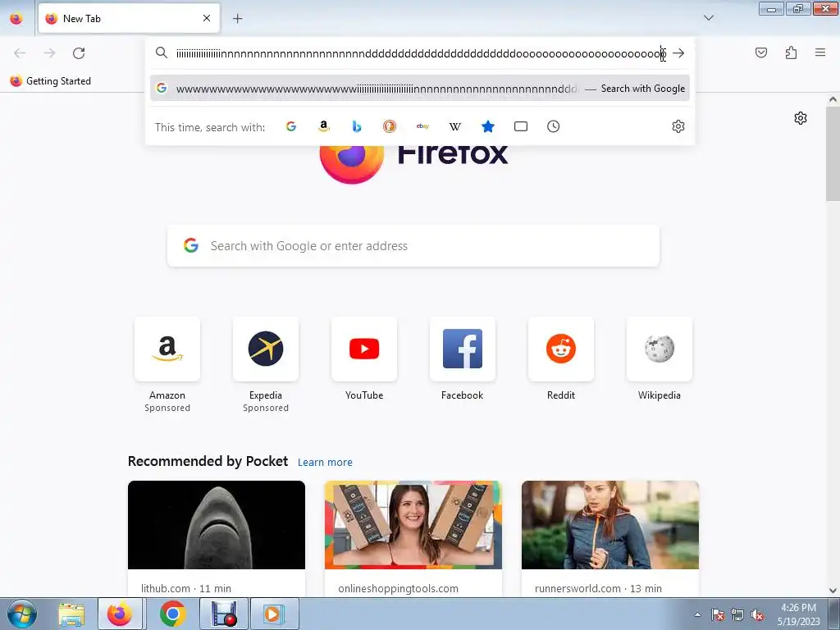Viewport: 840px width, 630px height.
Task: Click the Action Center flag tray icon
Action: click(x=718, y=615)
